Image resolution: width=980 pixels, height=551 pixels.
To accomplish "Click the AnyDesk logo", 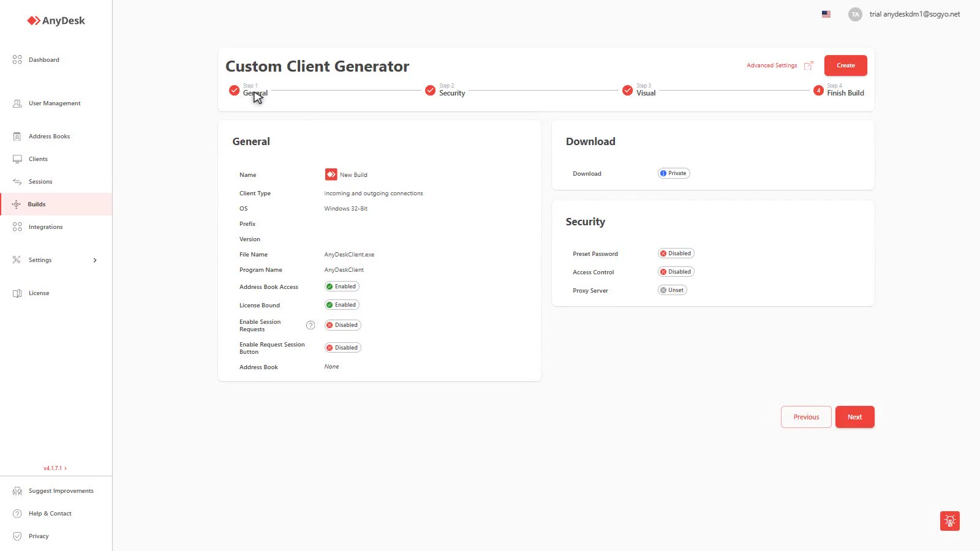I will coord(56,21).
